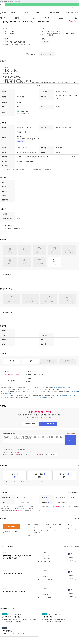
Task: Click the 고용24 logo
Action: (3, 13)
